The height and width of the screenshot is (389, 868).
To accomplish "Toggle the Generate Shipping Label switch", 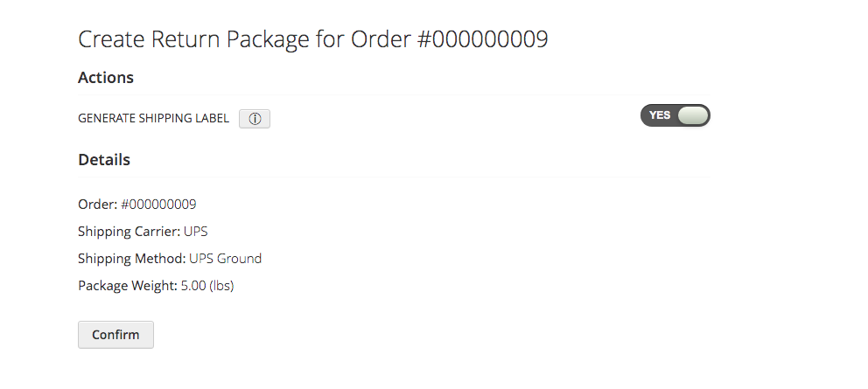I will click(x=675, y=115).
